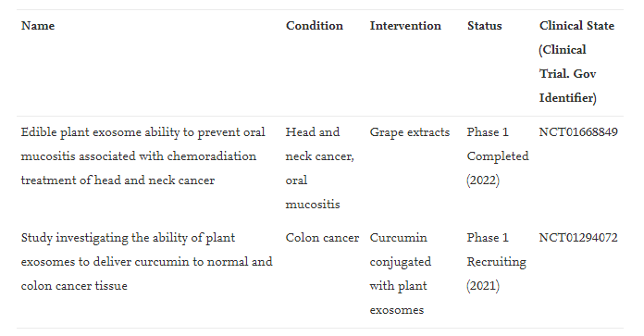The height and width of the screenshot is (336, 644).
Task: Click the Condition column header
Action: [315, 26]
